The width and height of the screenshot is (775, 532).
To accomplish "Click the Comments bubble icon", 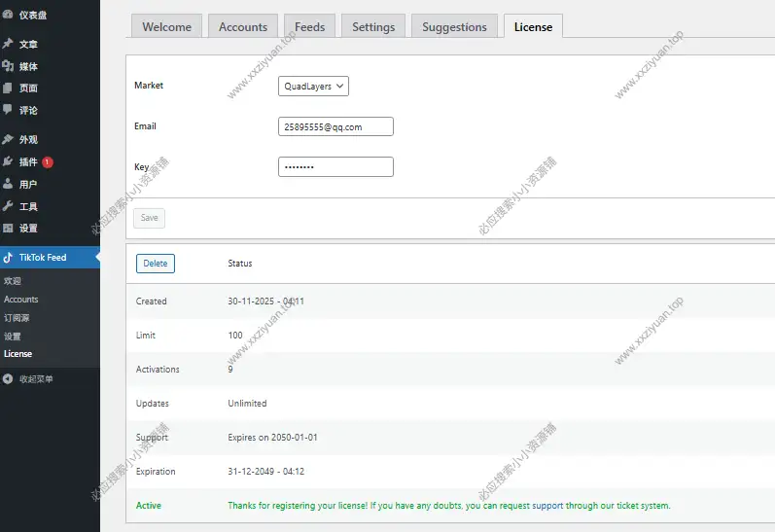I will [x=8, y=110].
